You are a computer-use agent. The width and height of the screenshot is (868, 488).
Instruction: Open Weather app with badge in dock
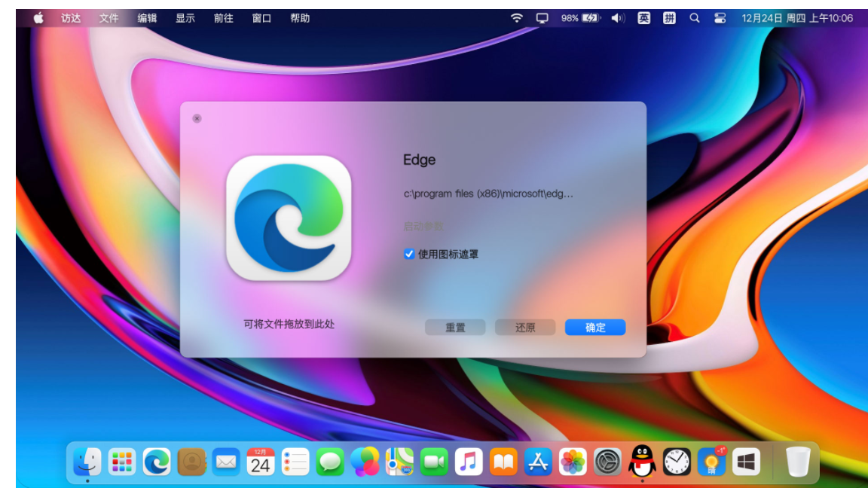coord(712,462)
